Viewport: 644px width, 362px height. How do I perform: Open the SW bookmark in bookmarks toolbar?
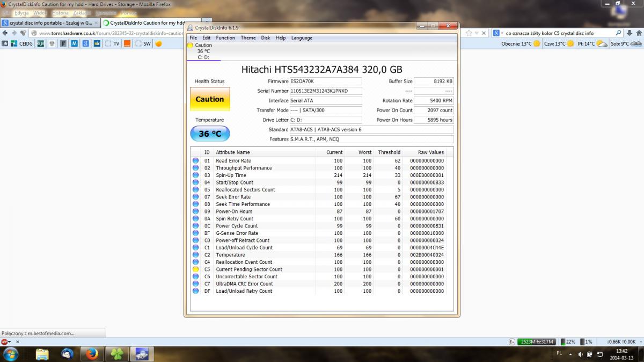[x=143, y=44]
